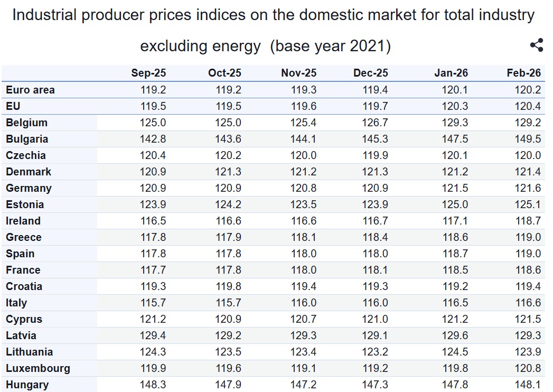Click Italy's Nov-25 value 116.0

pos(304,303)
